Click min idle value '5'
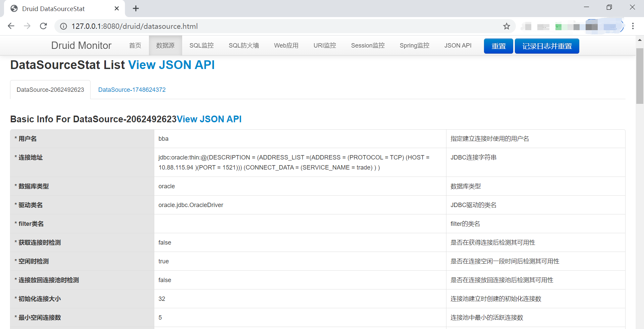Image resolution: width=644 pixels, height=329 pixels. [160, 318]
